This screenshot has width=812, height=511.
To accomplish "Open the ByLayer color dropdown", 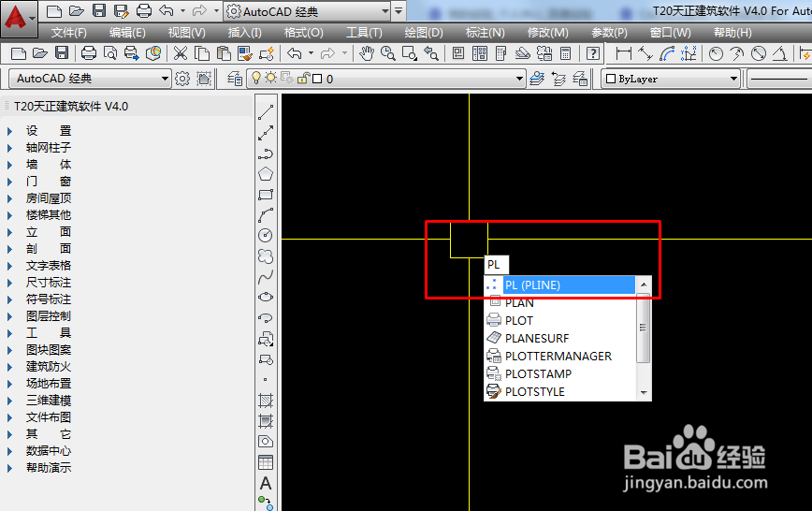I will (x=671, y=79).
